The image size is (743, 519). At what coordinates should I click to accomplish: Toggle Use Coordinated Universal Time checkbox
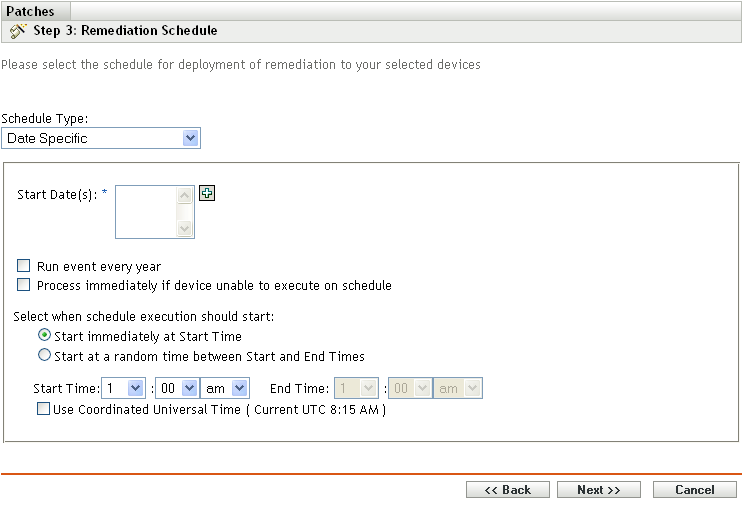click(x=43, y=409)
